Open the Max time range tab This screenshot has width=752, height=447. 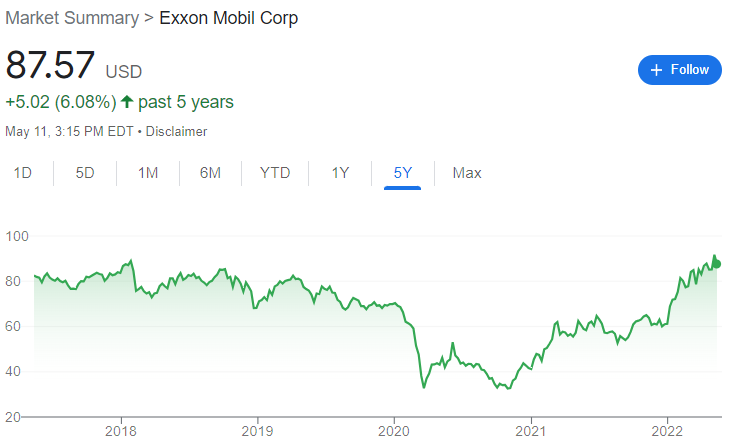[x=467, y=173]
